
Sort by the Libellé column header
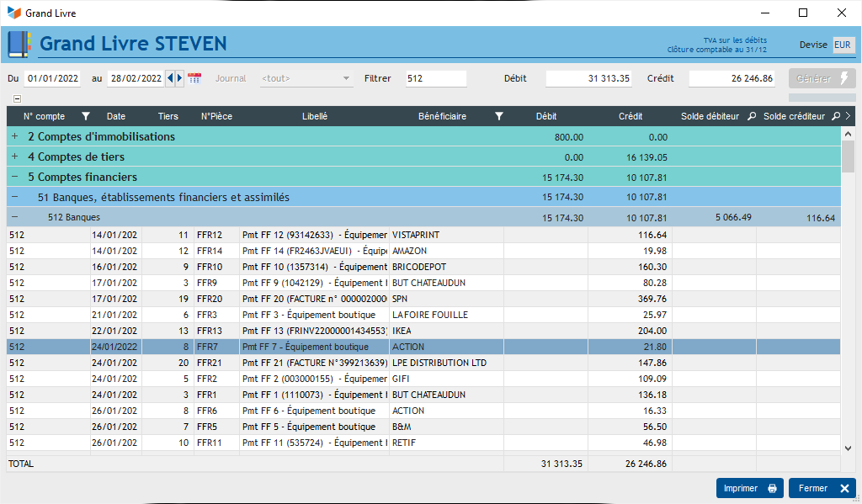pos(314,117)
